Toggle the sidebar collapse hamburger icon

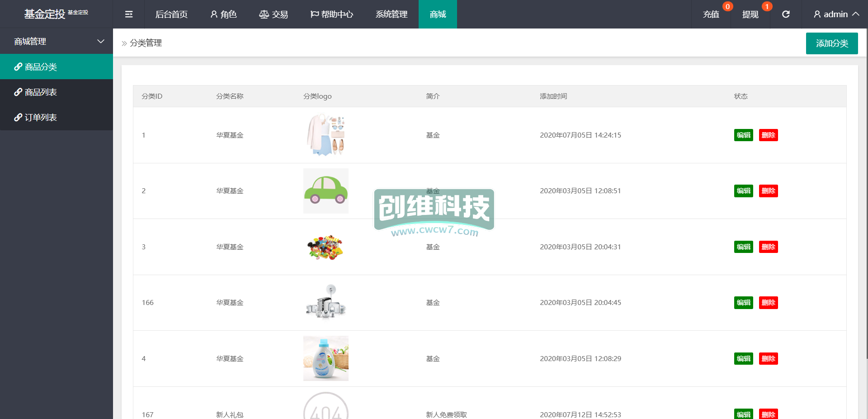(x=129, y=14)
